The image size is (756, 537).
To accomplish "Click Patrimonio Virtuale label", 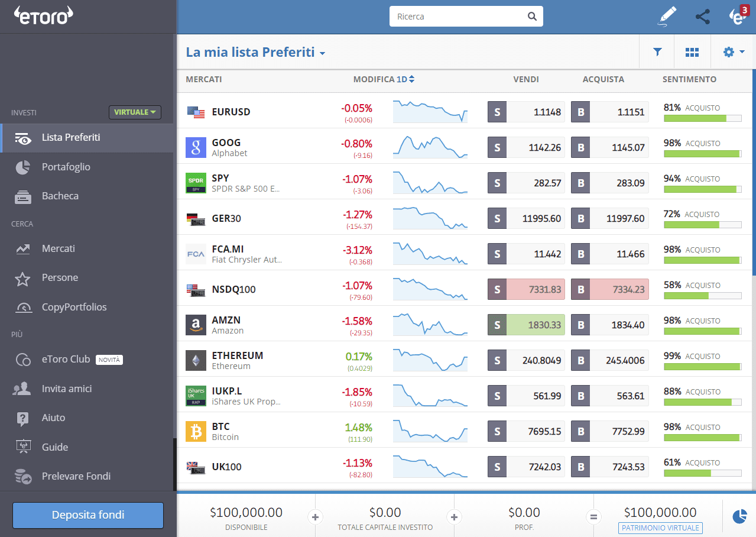I will [660, 528].
